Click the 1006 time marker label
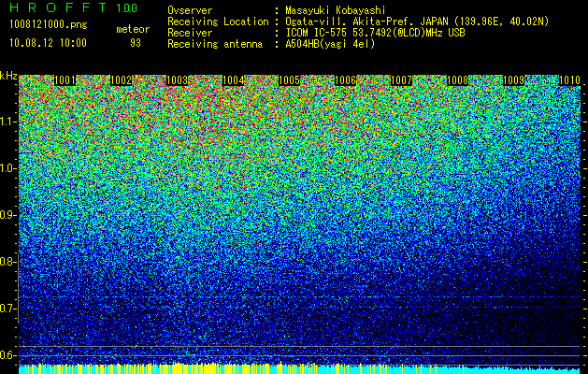588x374 pixels. point(345,80)
